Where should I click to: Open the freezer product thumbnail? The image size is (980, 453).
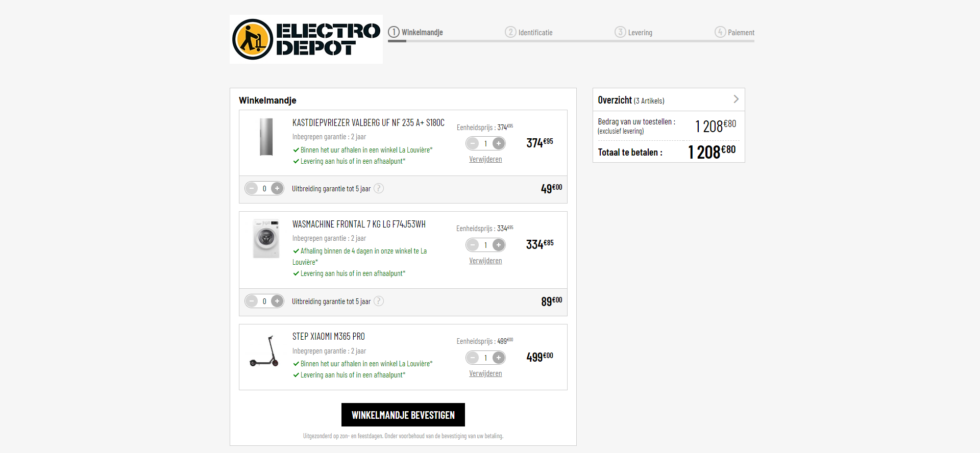click(x=266, y=137)
